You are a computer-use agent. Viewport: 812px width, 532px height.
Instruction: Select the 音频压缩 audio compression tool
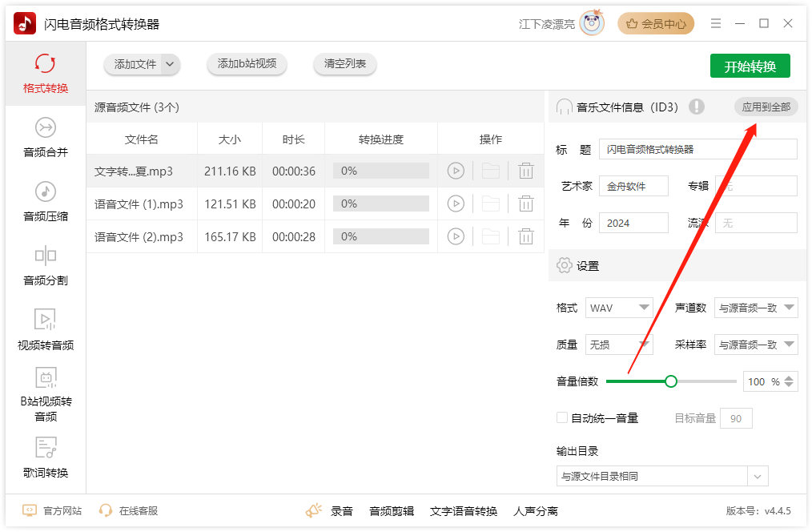point(46,201)
